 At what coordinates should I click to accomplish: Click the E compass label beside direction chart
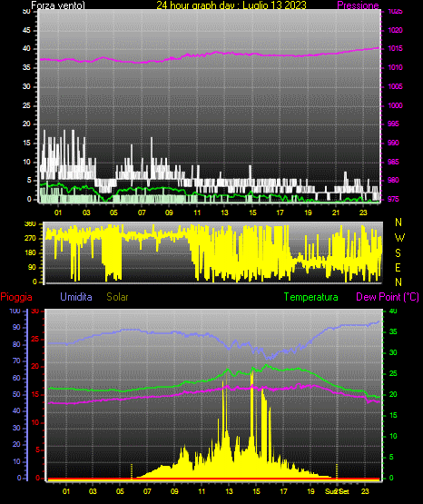(x=398, y=267)
